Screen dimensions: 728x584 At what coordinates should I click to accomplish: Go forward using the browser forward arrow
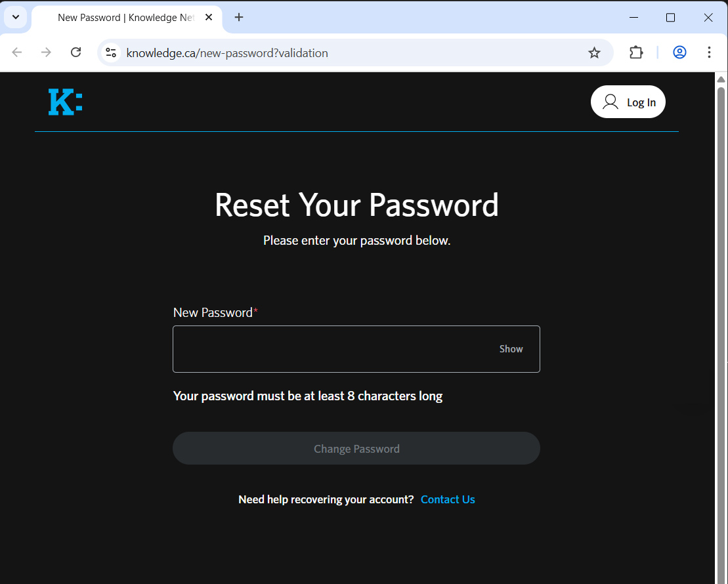(x=46, y=53)
